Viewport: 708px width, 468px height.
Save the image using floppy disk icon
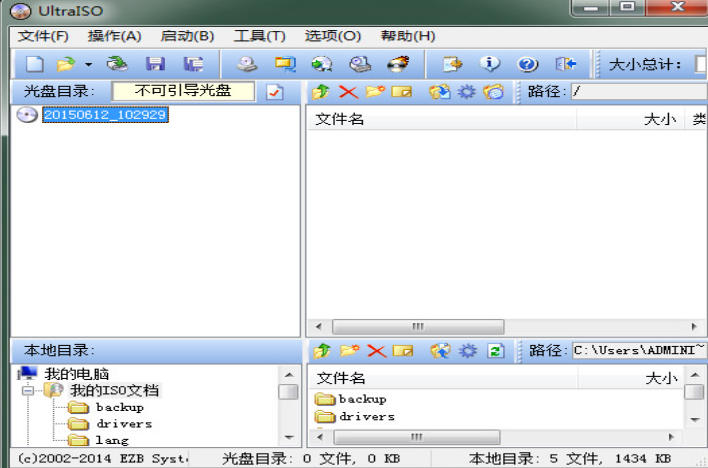click(x=155, y=64)
